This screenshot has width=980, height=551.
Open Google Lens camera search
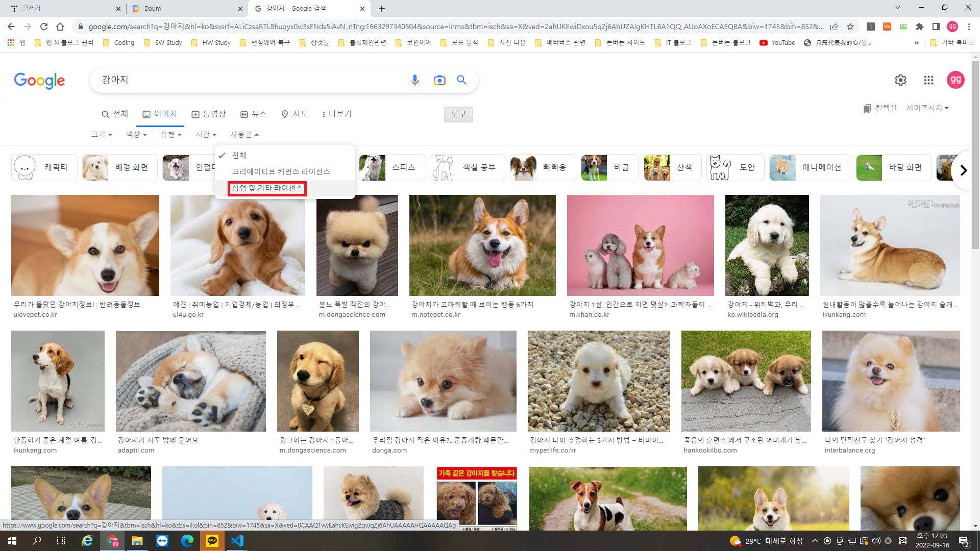[x=439, y=80]
